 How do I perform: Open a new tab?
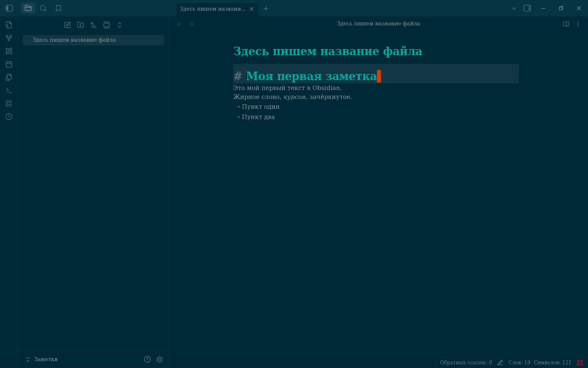(x=266, y=9)
